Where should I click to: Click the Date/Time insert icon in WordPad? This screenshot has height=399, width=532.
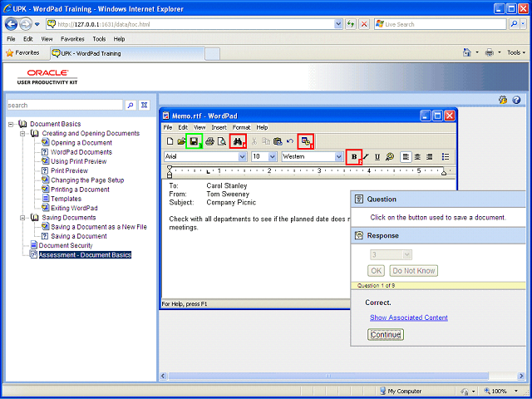306,141
